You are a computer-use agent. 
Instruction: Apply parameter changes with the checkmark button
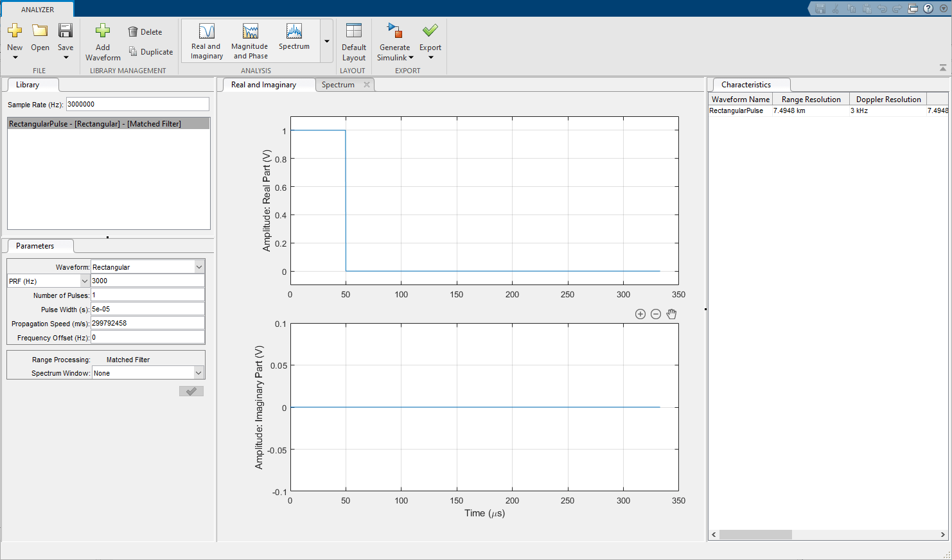click(x=191, y=391)
